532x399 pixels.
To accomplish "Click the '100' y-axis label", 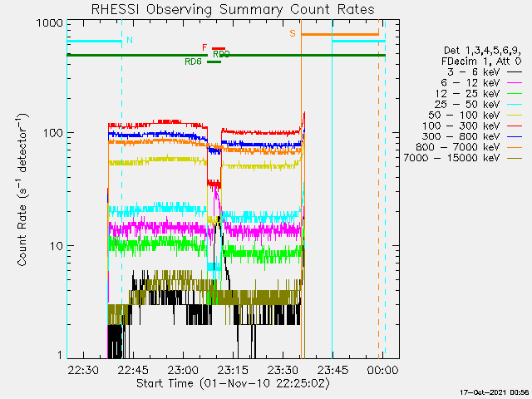I will 53,132.
